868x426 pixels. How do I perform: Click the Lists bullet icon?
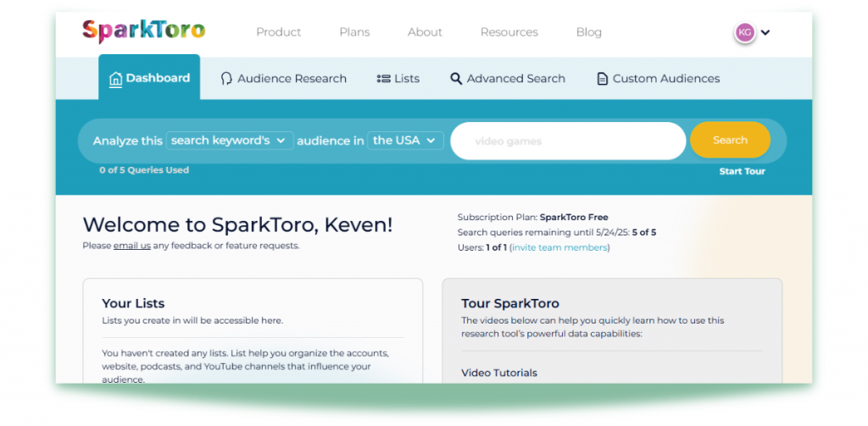(x=383, y=79)
